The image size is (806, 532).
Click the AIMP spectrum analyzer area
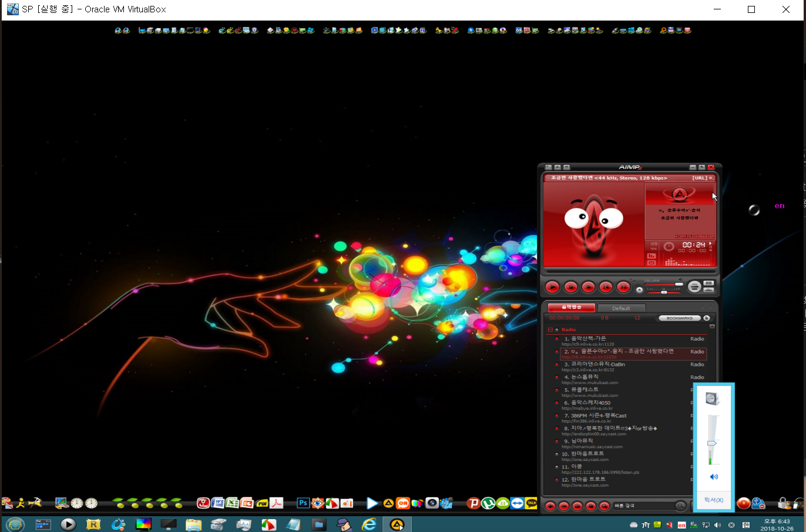(x=687, y=260)
